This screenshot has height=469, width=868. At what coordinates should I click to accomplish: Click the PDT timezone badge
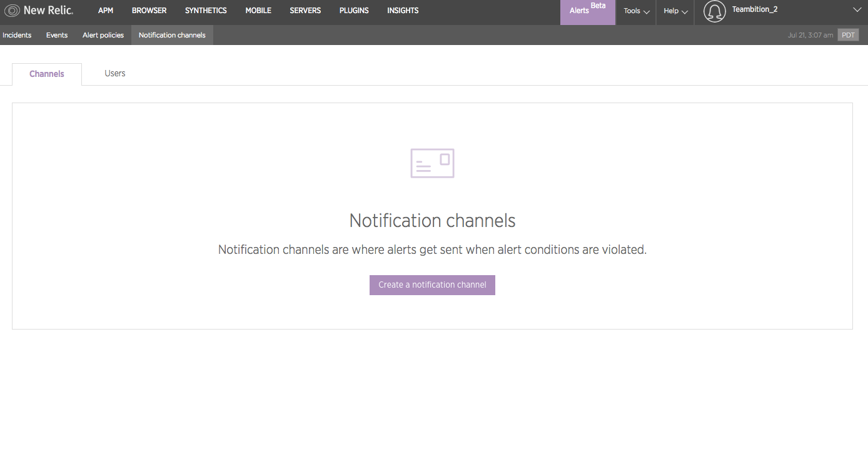(848, 35)
